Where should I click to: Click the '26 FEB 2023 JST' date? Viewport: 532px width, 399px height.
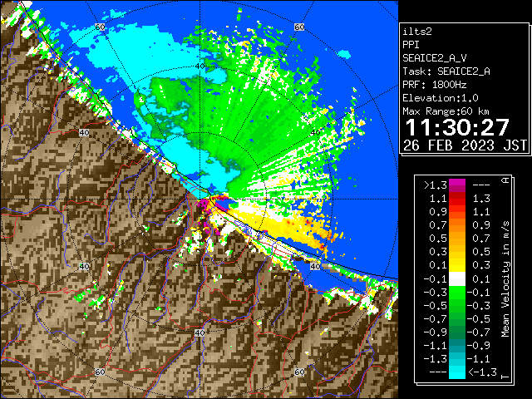[465, 145]
